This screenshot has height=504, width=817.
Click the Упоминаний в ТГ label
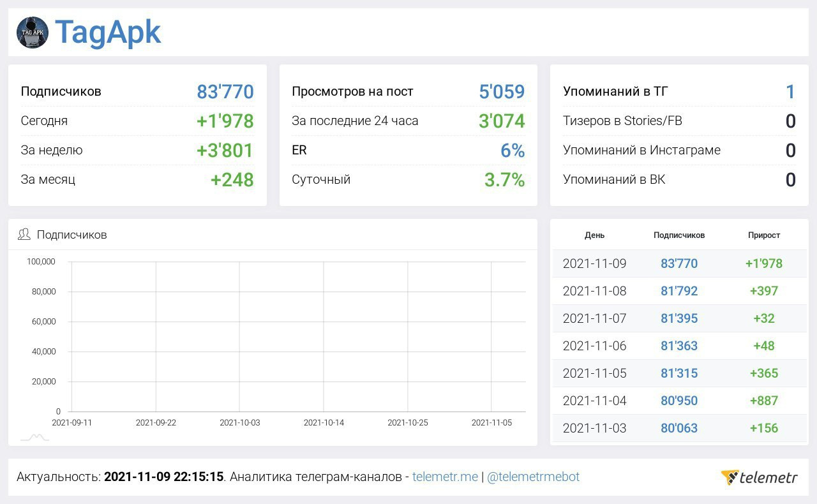615,91
